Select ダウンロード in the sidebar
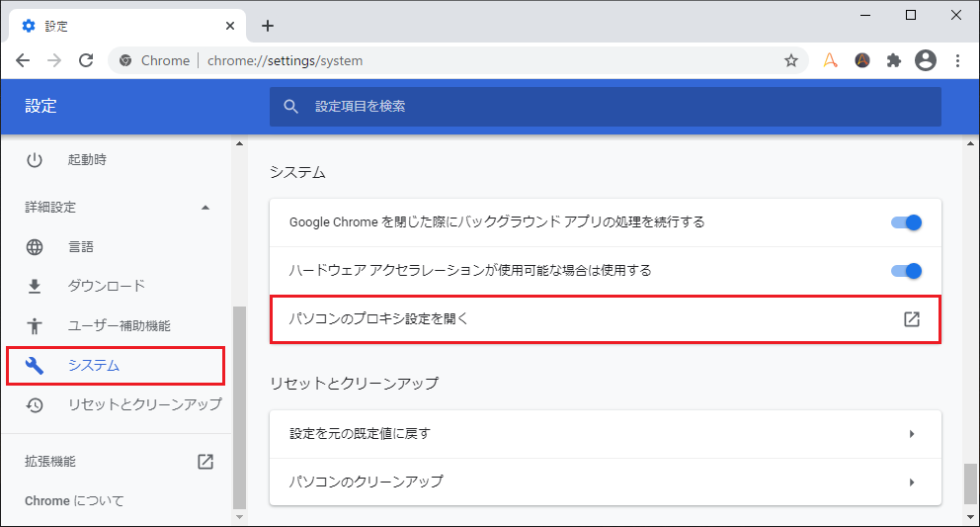980x527 pixels. pyautogui.click(x=107, y=286)
